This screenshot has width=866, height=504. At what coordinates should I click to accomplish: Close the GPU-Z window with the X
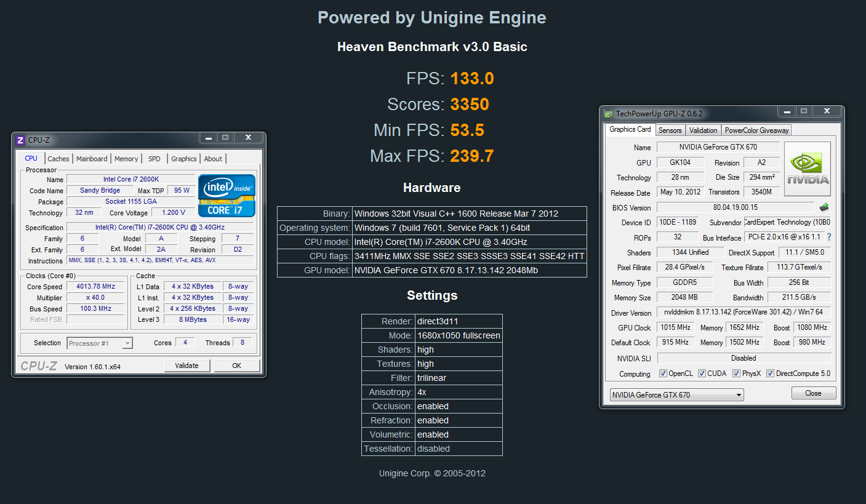click(x=828, y=111)
